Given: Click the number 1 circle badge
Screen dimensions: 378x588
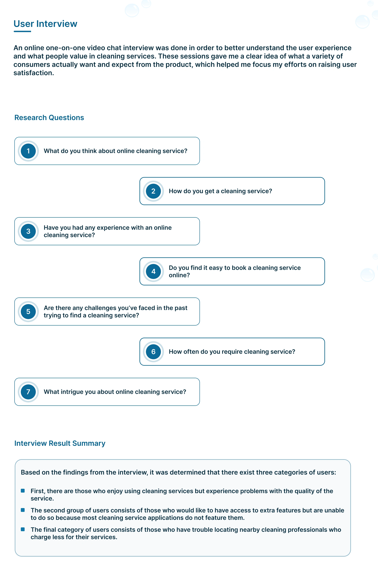Looking at the screenshot, I should pyautogui.click(x=28, y=151).
